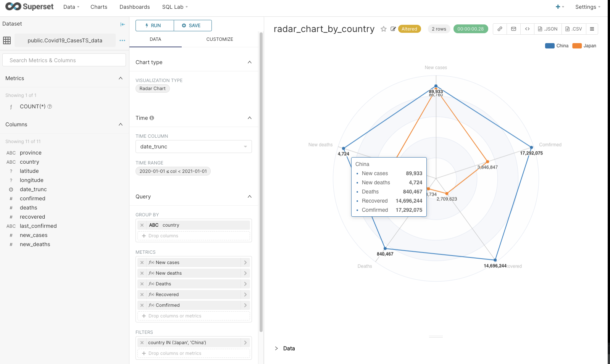Open the hamburger menu for chart actions
The image size is (610, 364).
[592, 29]
